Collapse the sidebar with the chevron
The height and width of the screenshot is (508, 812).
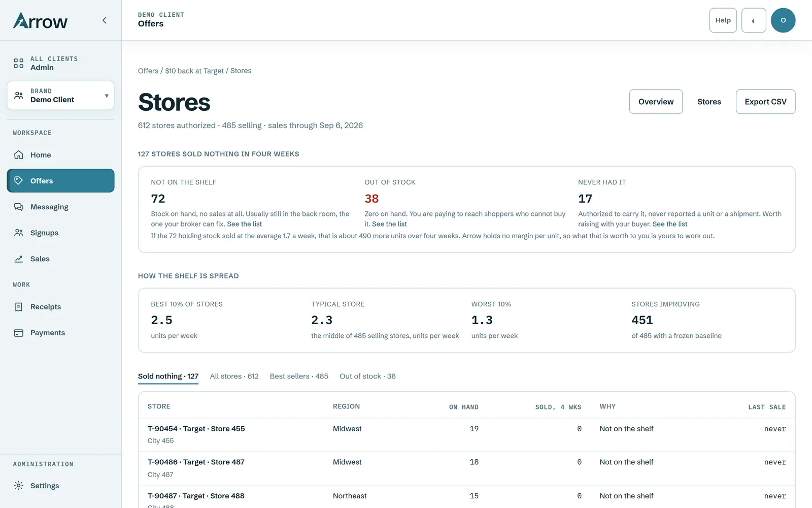coord(105,20)
